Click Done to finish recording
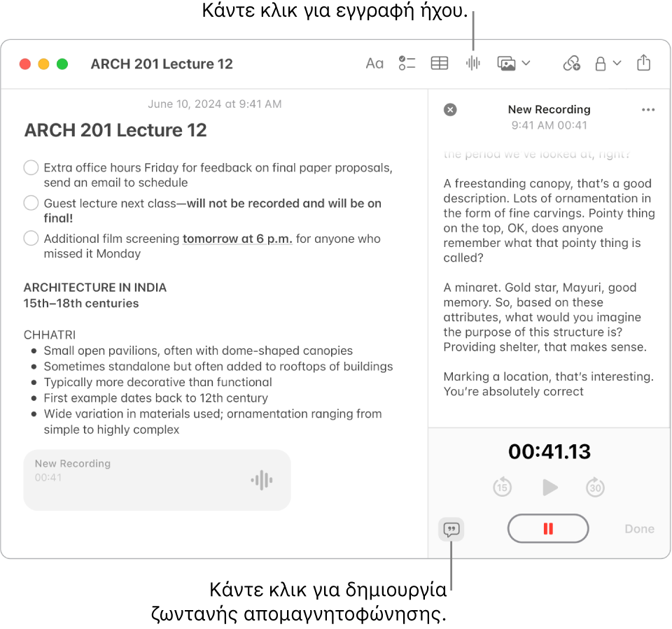672x629 pixels. coord(639,529)
